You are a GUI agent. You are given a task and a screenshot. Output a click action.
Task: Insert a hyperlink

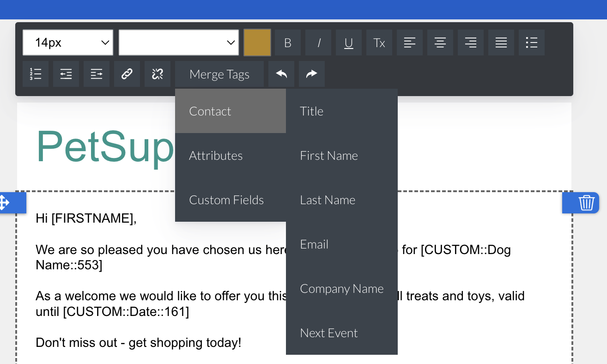tap(127, 74)
